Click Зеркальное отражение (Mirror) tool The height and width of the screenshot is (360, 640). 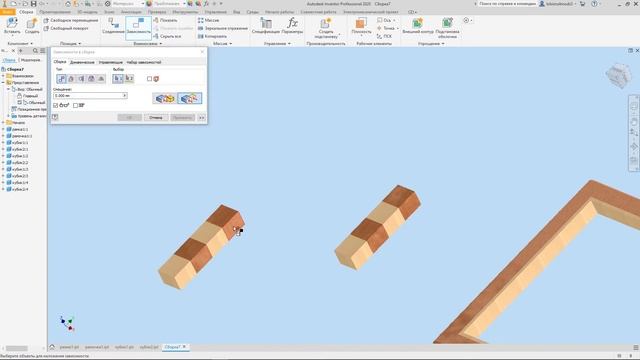tap(223, 28)
